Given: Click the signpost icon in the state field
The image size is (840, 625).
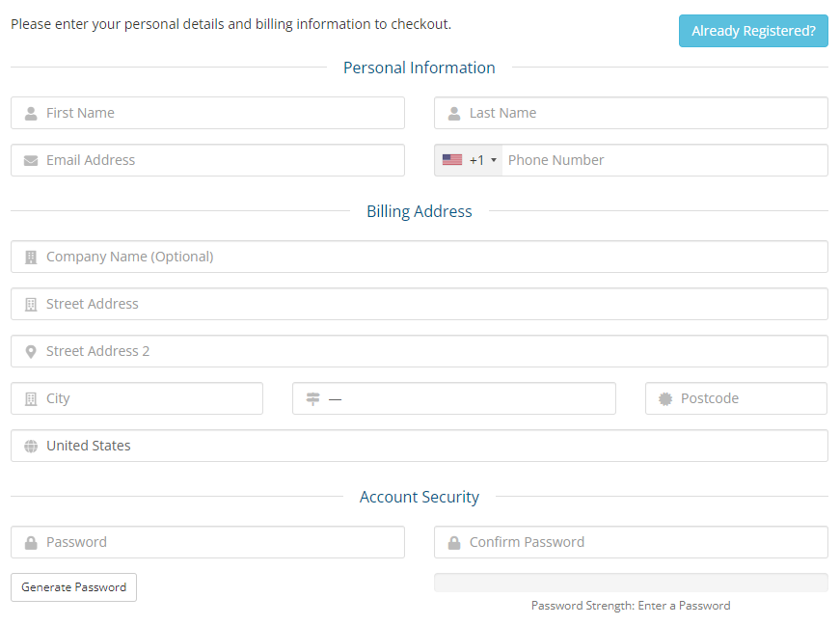Looking at the screenshot, I should 312,398.
